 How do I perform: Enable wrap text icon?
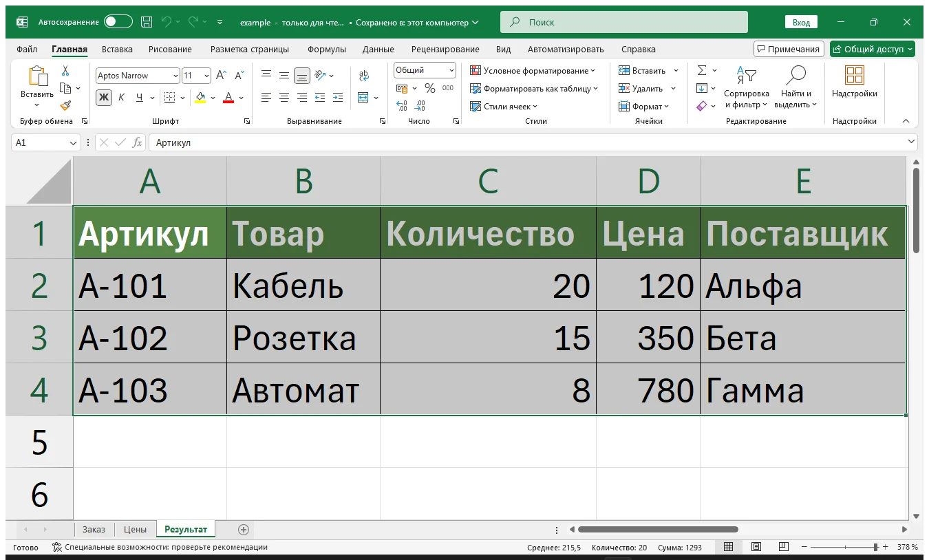click(364, 76)
